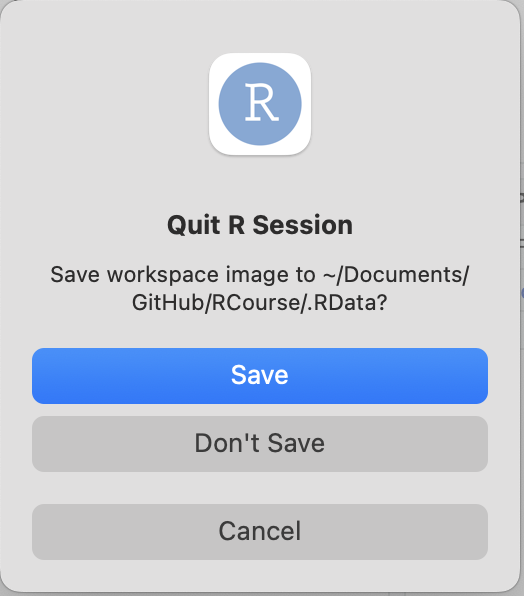The height and width of the screenshot is (596, 524).
Task: Hit the bottom gray Cancel option
Action: [260, 532]
